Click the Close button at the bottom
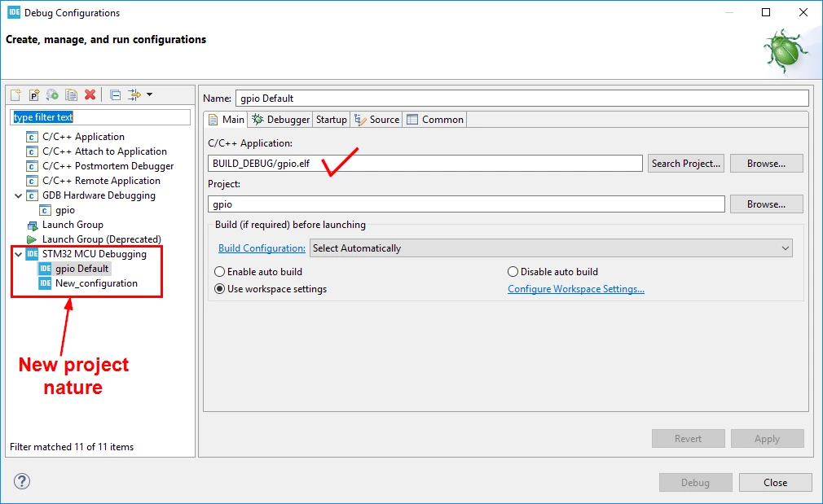 [x=775, y=483]
